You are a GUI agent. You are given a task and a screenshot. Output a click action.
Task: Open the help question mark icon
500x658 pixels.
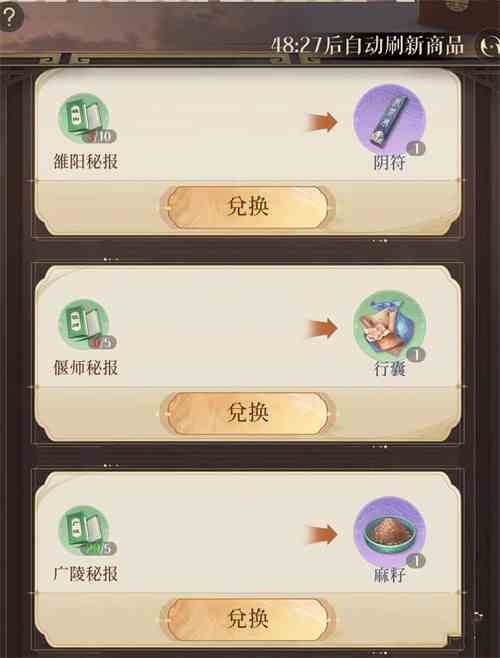[x=10, y=17]
